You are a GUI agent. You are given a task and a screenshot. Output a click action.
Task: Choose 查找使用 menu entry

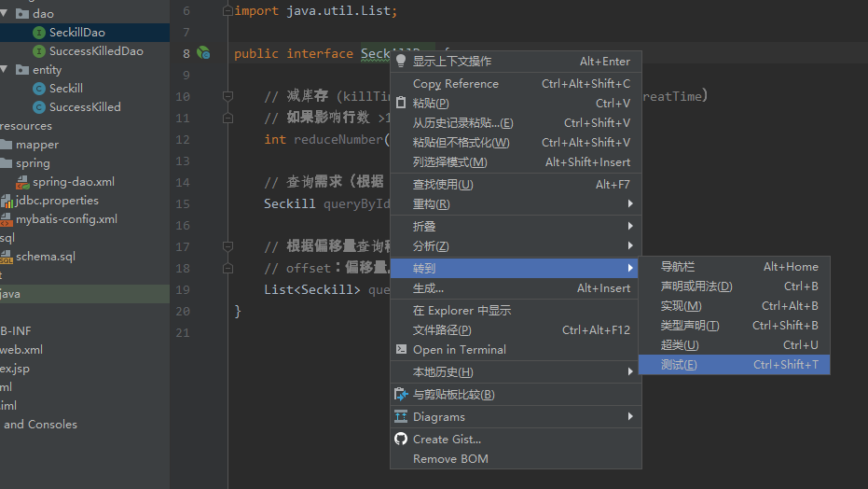(x=516, y=185)
